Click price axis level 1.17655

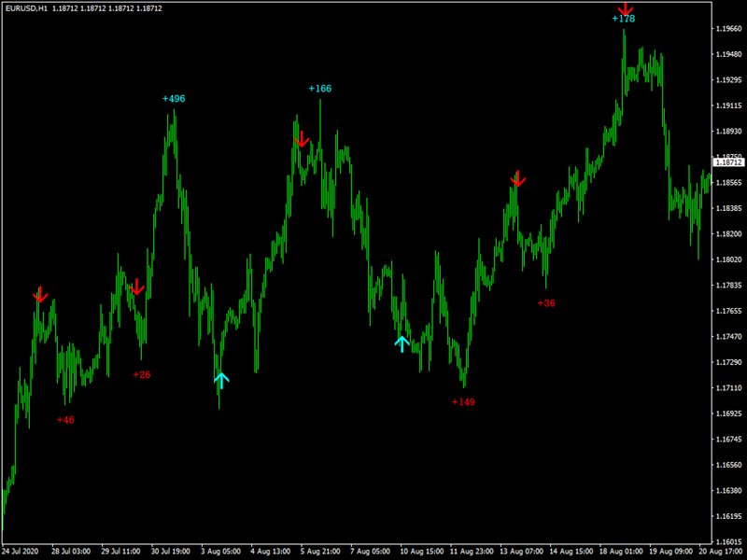click(x=729, y=311)
